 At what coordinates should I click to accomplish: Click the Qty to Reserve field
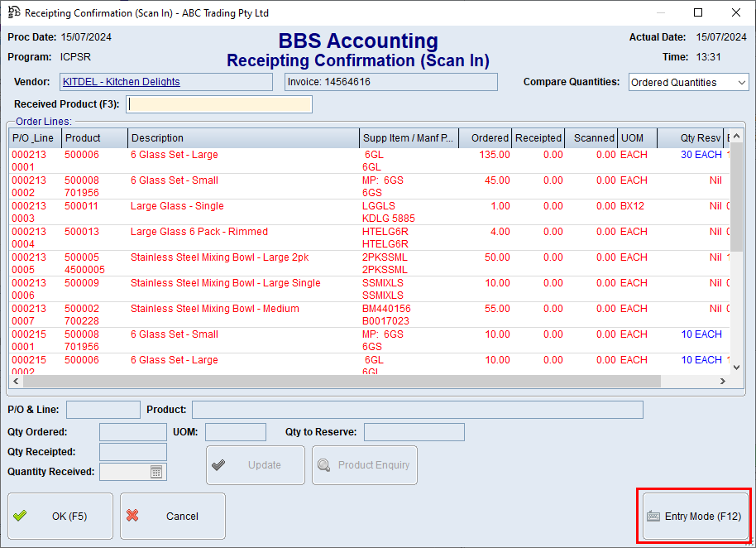pos(414,432)
